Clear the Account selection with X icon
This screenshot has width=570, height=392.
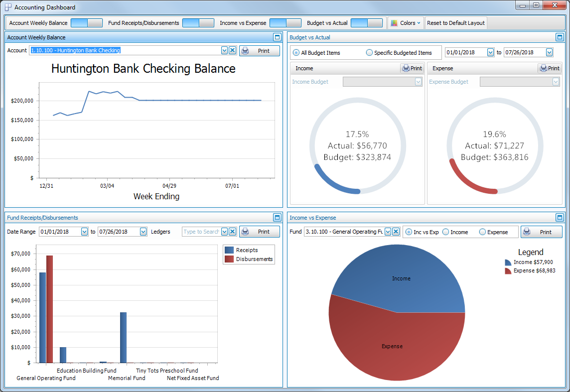coord(232,50)
